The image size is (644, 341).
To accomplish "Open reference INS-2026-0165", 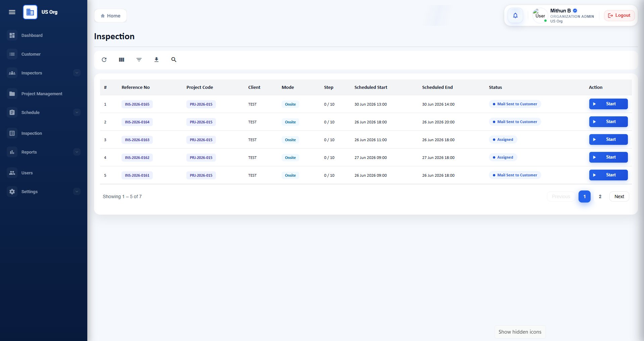I will (137, 104).
